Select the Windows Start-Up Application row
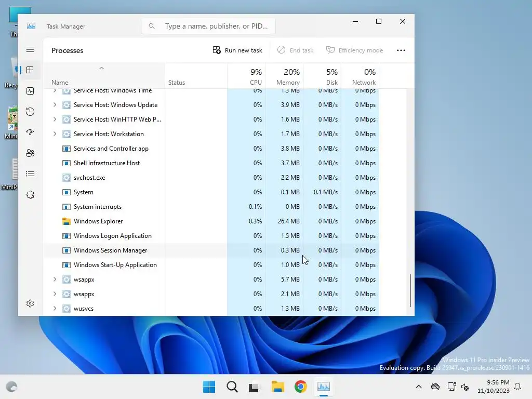The image size is (532, 399). coord(211,265)
